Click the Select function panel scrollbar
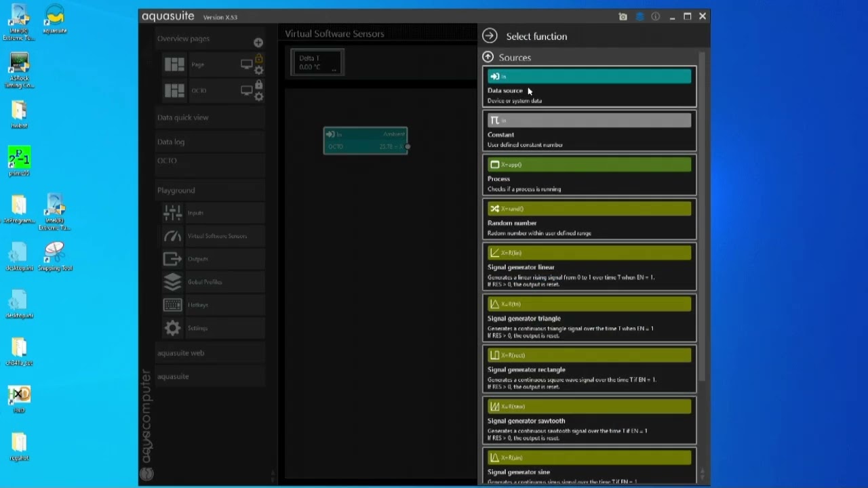Viewport: 868px width, 488px height. [x=702, y=217]
